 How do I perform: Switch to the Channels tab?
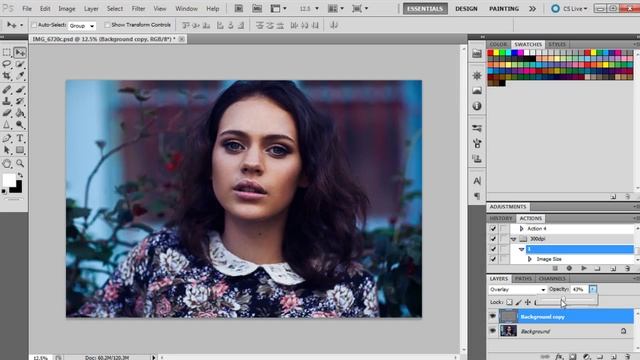552,279
